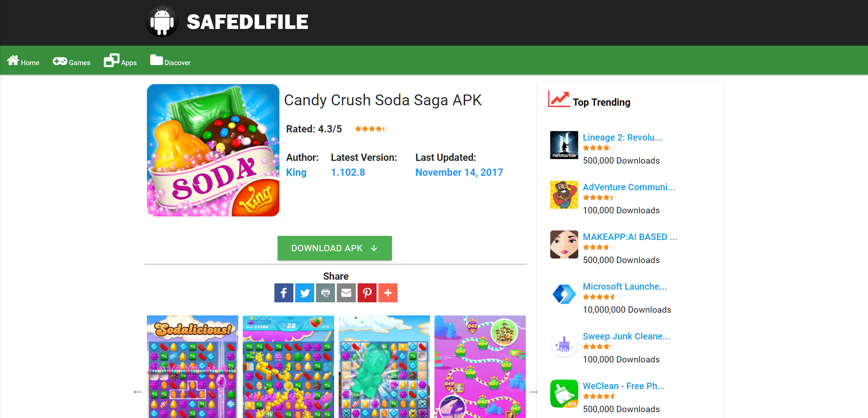The height and width of the screenshot is (418, 868).
Task: Click the Download APK button
Action: [x=335, y=248]
